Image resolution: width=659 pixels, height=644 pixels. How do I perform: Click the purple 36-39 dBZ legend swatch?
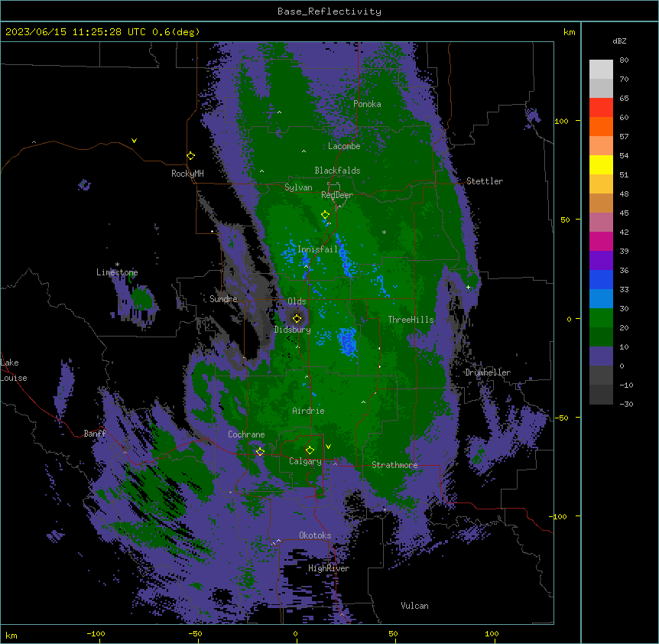coord(601,260)
